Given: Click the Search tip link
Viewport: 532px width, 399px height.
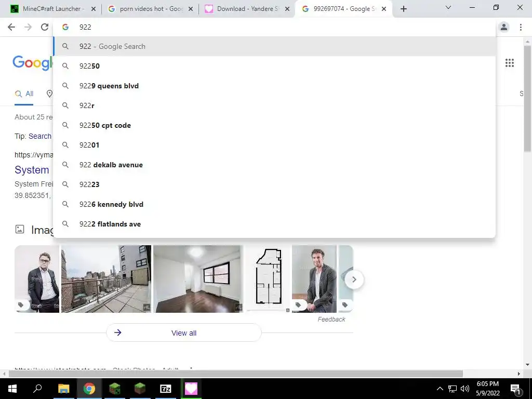Looking at the screenshot, I should (x=40, y=136).
